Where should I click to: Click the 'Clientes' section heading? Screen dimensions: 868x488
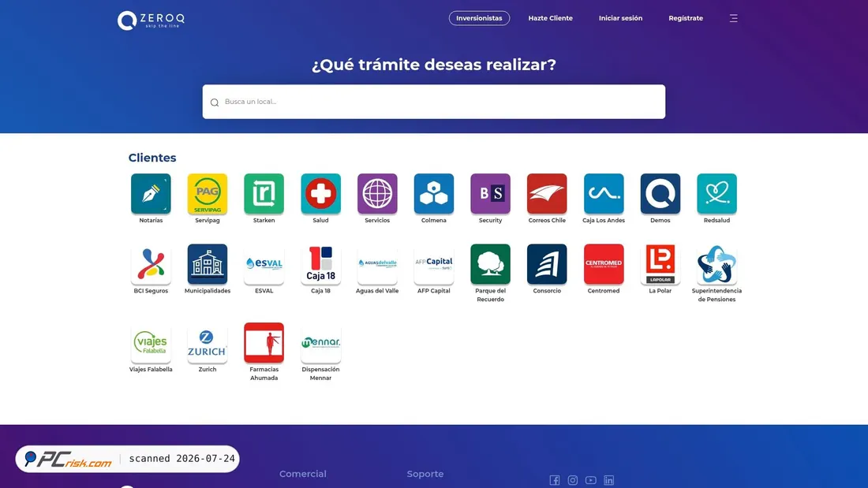tap(152, 158)
